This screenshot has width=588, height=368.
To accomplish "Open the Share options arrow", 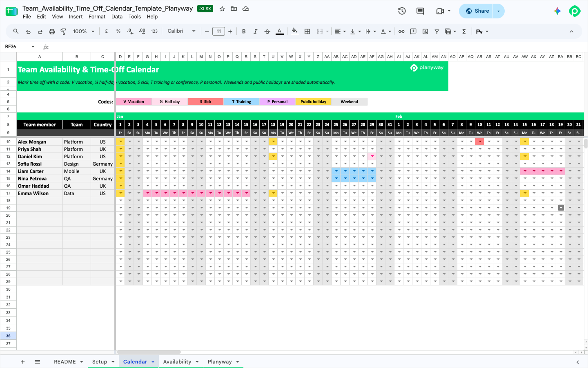I will [x=499, y=11].
